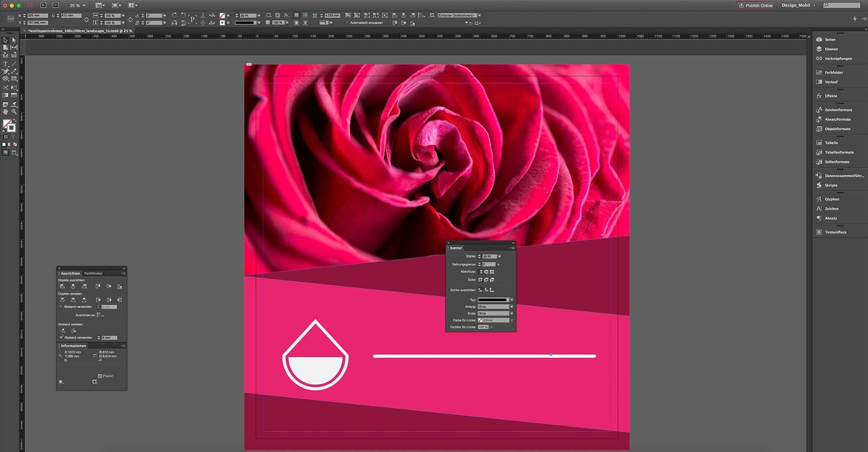Screen dimensions: 868x452
Task: Select the Gradient swatch tool
Action: tap(5, 95)
